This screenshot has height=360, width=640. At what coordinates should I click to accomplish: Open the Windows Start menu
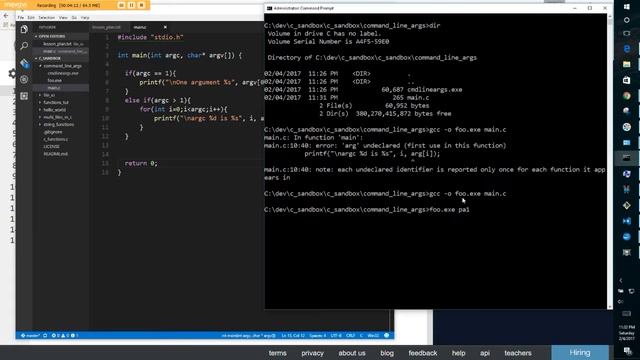coord(627,6)
